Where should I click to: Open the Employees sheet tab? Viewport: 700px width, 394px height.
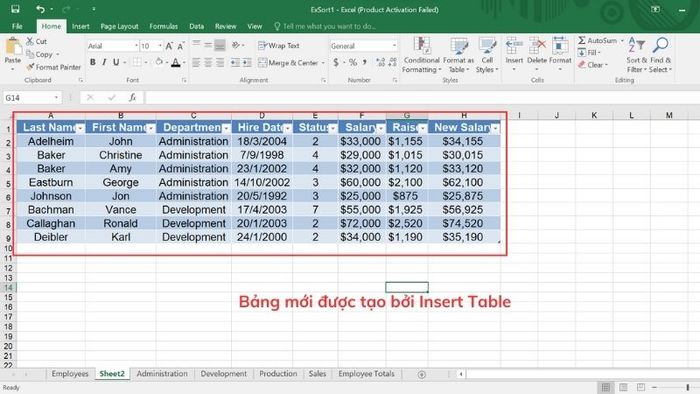point(70,374)
